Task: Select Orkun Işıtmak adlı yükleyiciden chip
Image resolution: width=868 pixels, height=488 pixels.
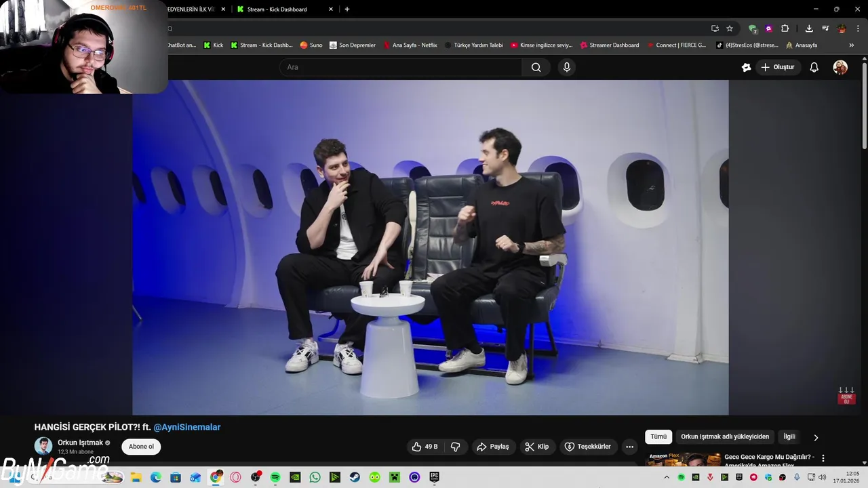Action: (x=725, y=436)
